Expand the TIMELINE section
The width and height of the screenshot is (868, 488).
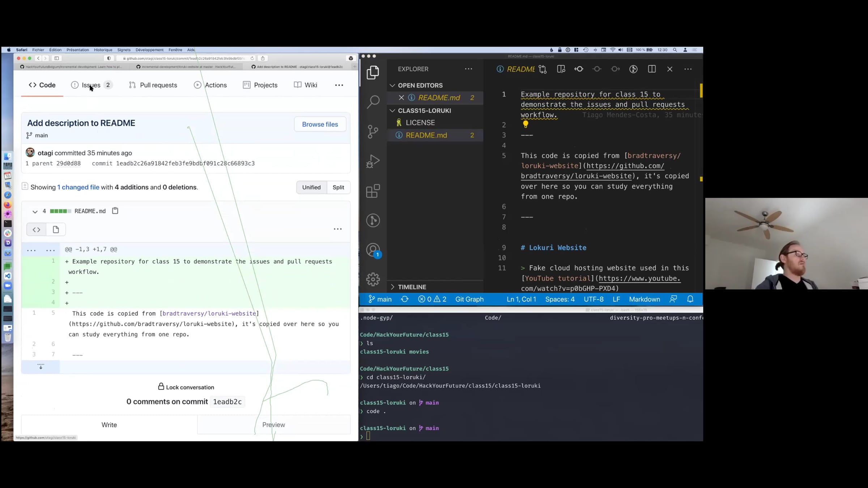click(412, 287)
